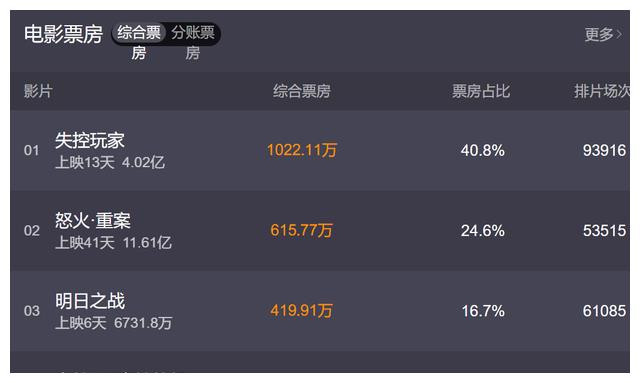
Task: Sort by the 排片场次 column header
Action: [x=602, y=91]
